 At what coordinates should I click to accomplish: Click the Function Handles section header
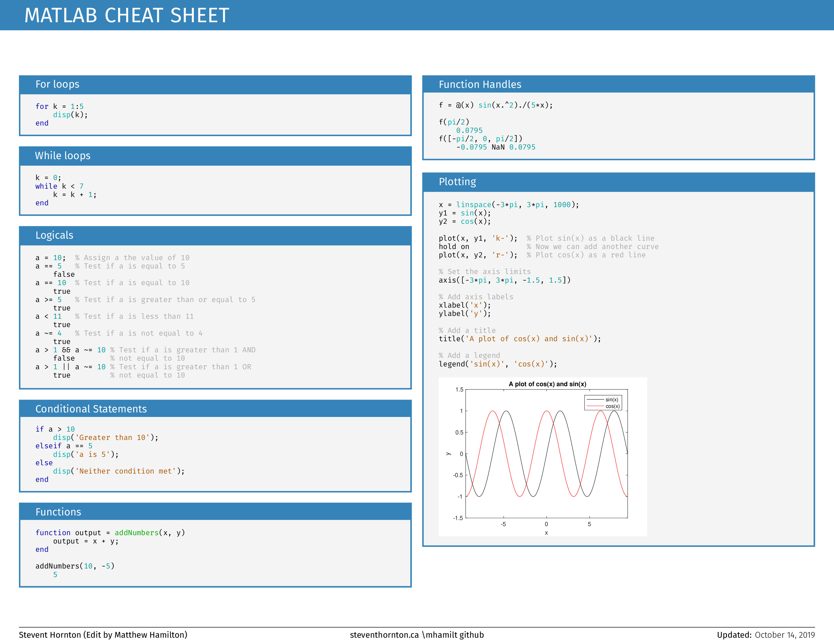619,84
